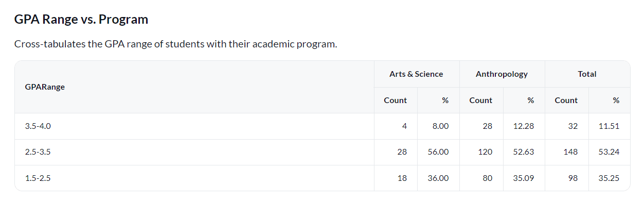Image resolution: width=644 pixels, height=201 pixels.
Task: Click the cross-tabulates description text
Action: click(176, 44)
